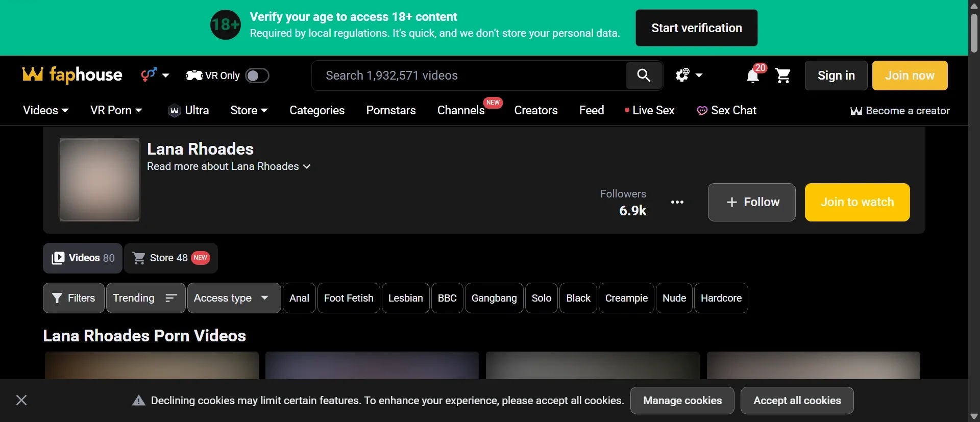Image resolution: width=980 pixels, height=422 pixels.
Task: Open the notifications bell
Action: (752, 76)
